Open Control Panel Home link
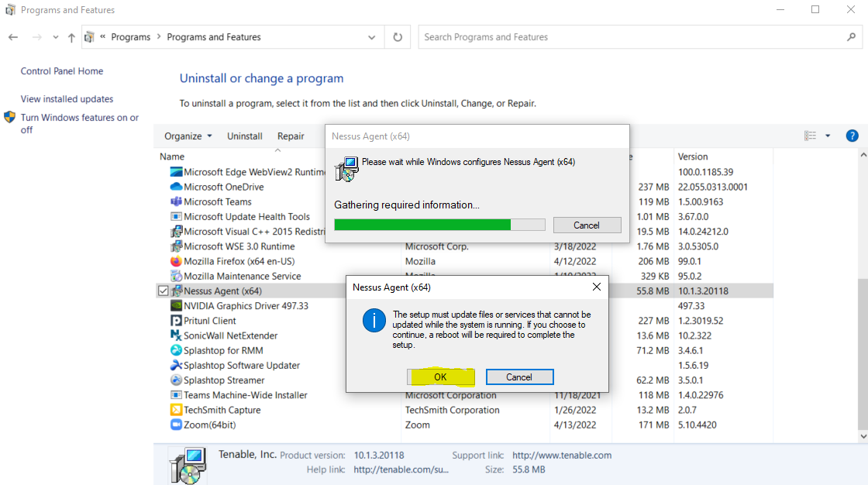This screenshot has height=485, width=868. pyautogui.click(x=62, y=71)
